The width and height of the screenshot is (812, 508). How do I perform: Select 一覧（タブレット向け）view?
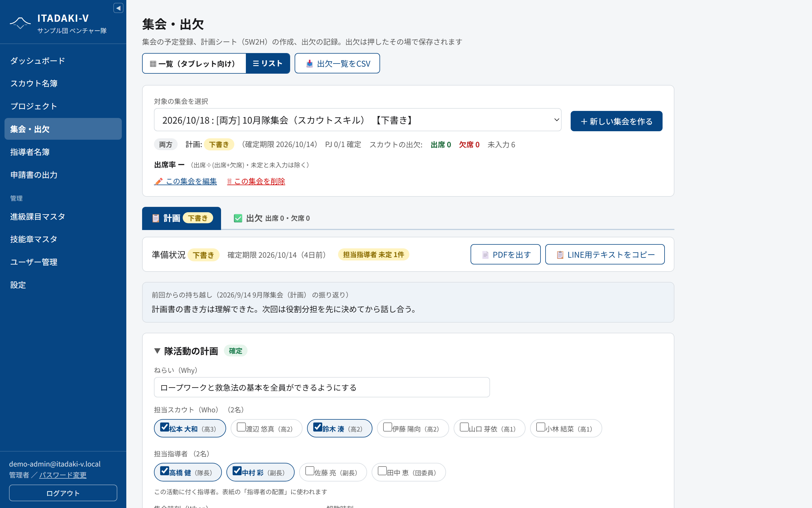[x=194, y=63]
